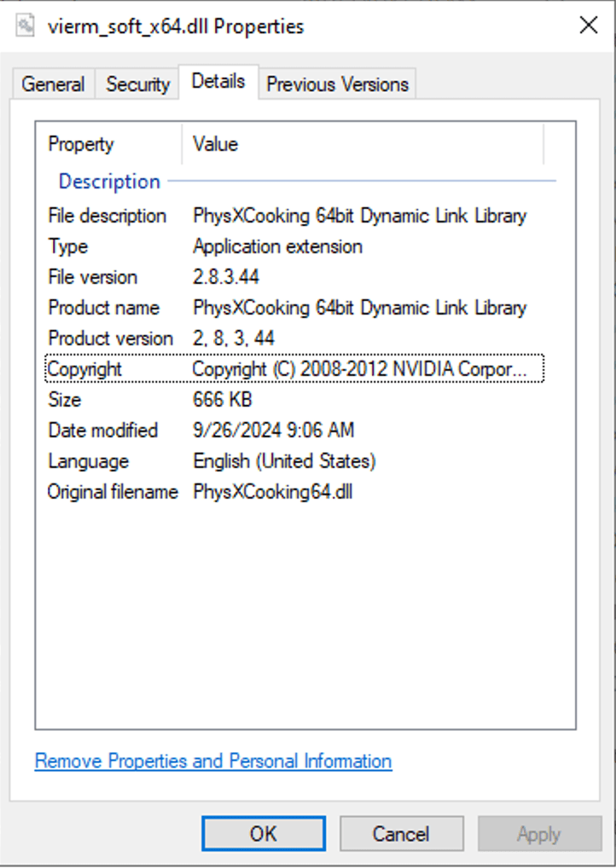The image size is (616, 868).
Task: Switch to the General tab
Action: 53,84
